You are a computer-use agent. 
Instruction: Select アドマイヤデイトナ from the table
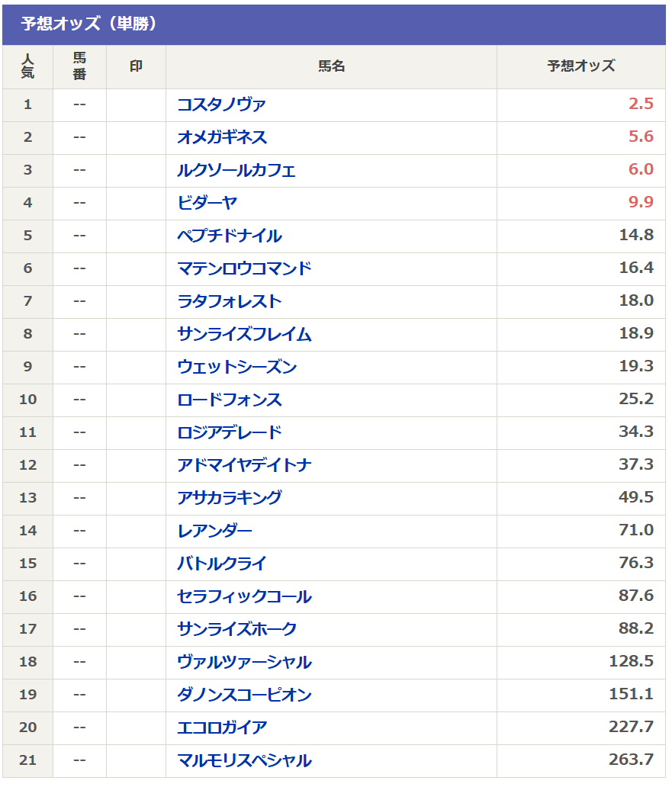click(244, 465)
